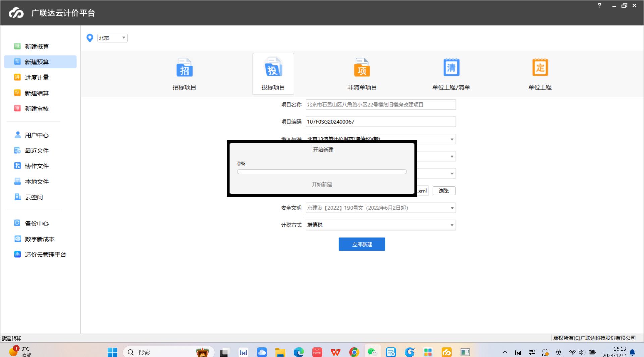The width and height of the screenshot is (644, 357).
Task: Open File Explorer from the taskbar
Action: 280,352
